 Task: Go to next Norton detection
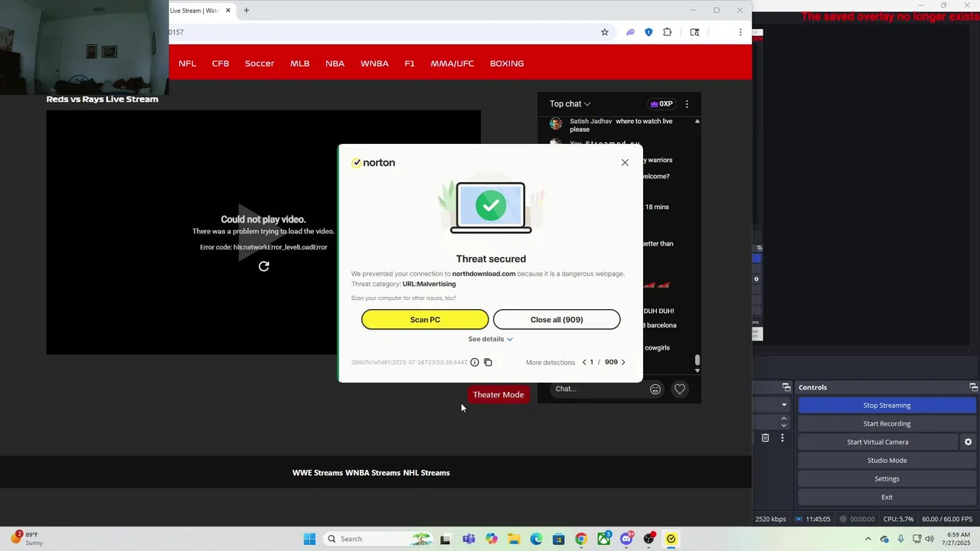coord(623,362)
